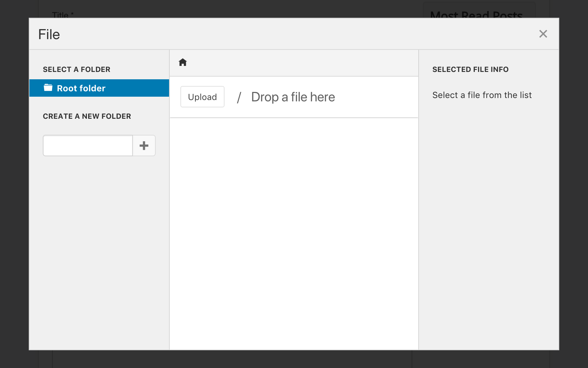
Task: Click the Upload button
Action: point(202,97)
